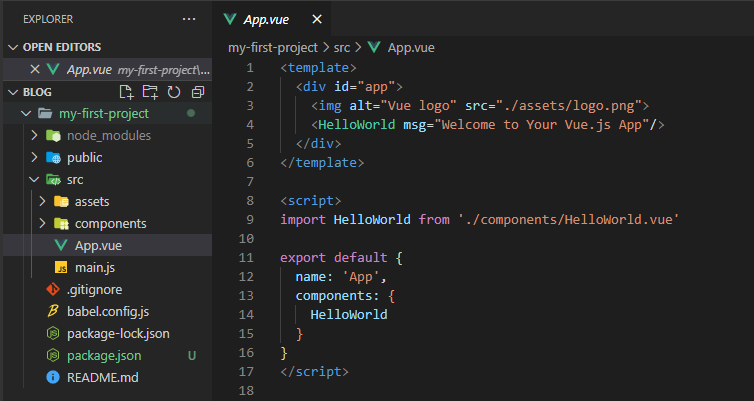Expand the components folder chevron

(x=42, y=223)
